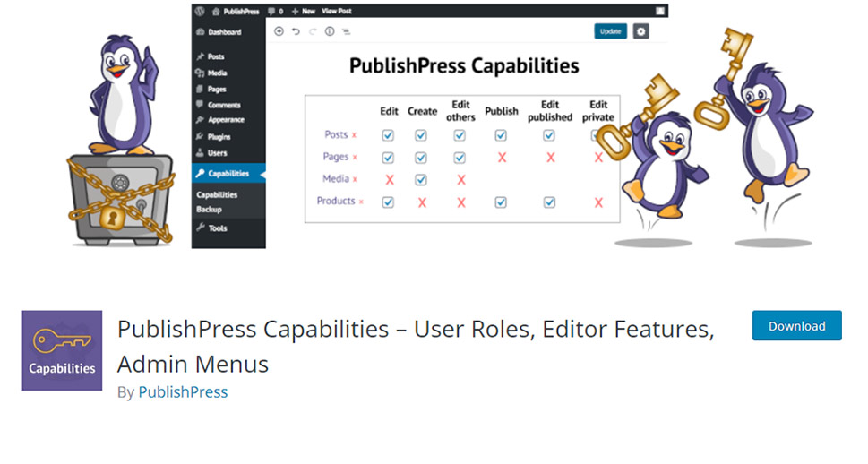The width and height of the screenshot is (868, 464).
Task: Click the add block plus icon
Action: tap(279, 31)
